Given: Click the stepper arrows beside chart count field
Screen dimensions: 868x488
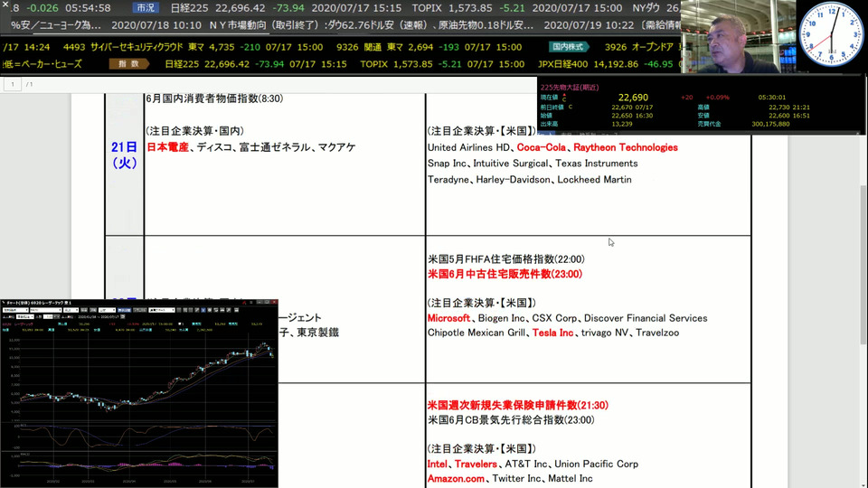Looking at the screenshot, I should click(56, 316).
